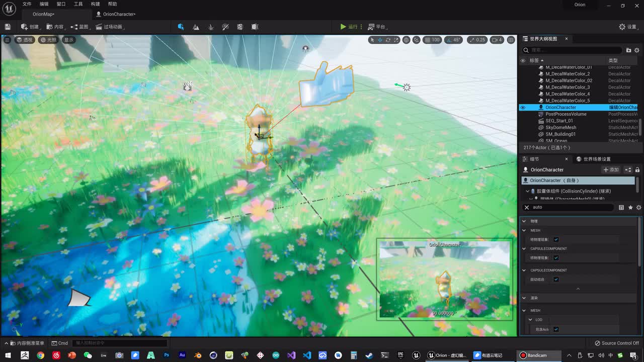Choose the Translate gizmo tool

[x=380, y=40]
